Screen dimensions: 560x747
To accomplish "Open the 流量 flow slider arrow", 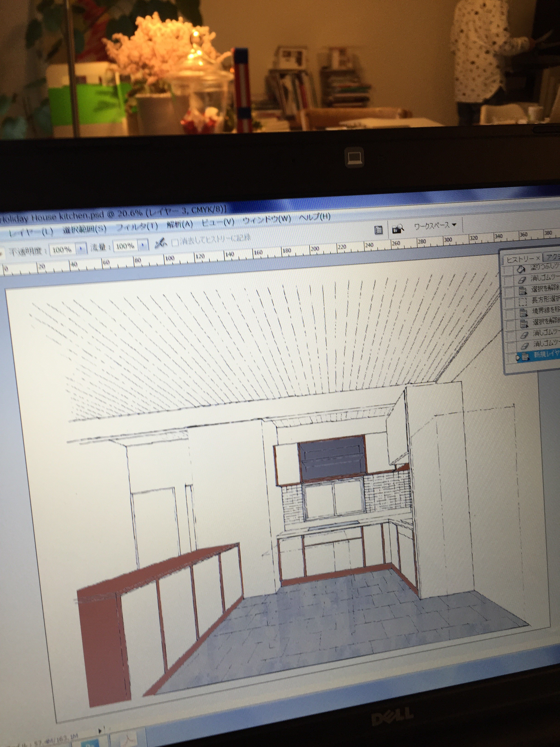I will pyautogui.click(x=143, y=245).
